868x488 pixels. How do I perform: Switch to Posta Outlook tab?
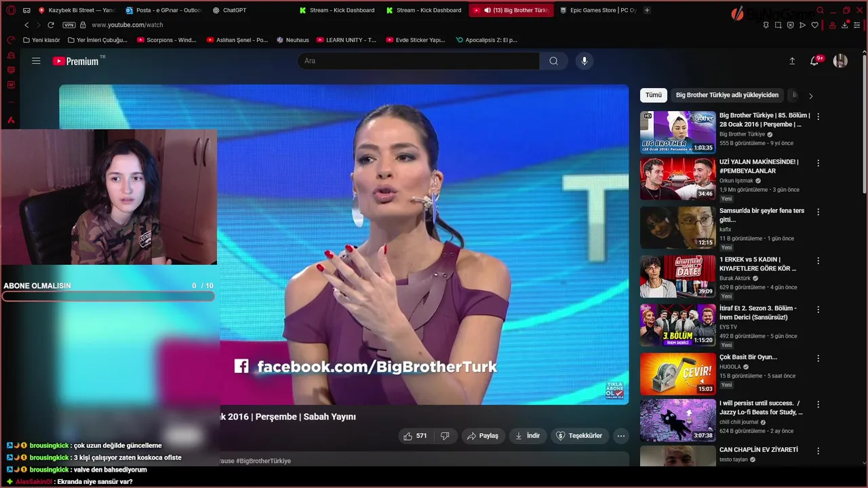(163, 10)
